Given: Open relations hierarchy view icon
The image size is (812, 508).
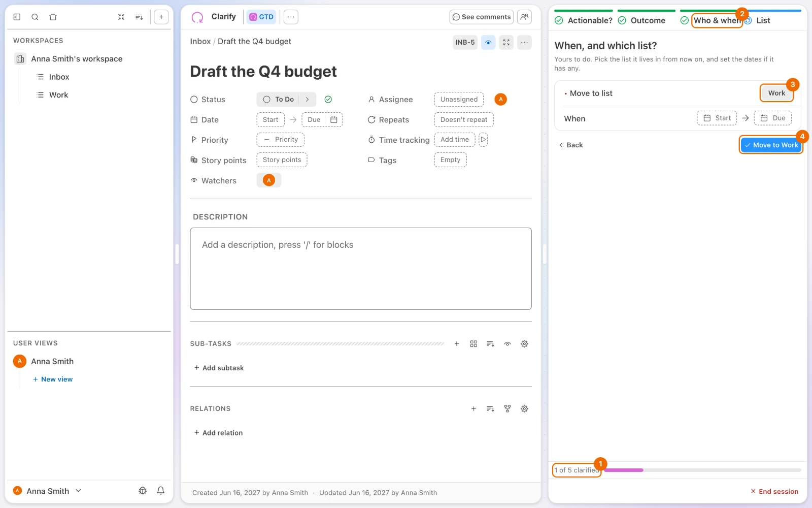Looking at the screenshot, I should click(x=507, y=408).
